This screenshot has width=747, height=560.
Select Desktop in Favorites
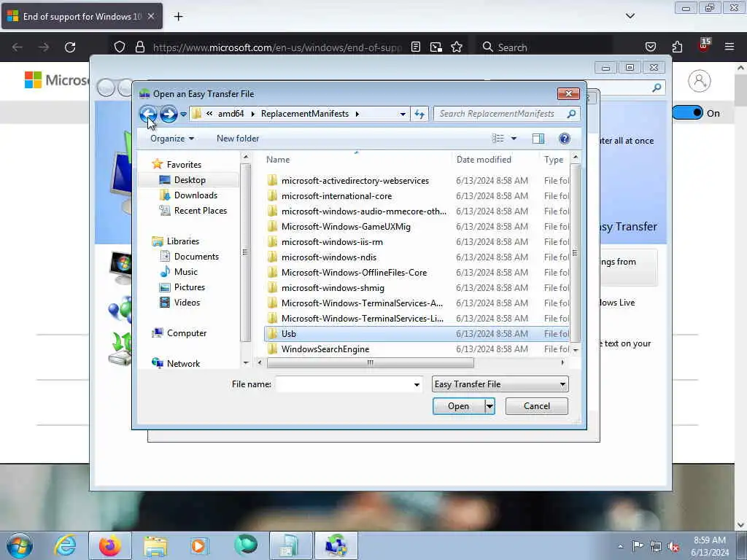(189, 180)
